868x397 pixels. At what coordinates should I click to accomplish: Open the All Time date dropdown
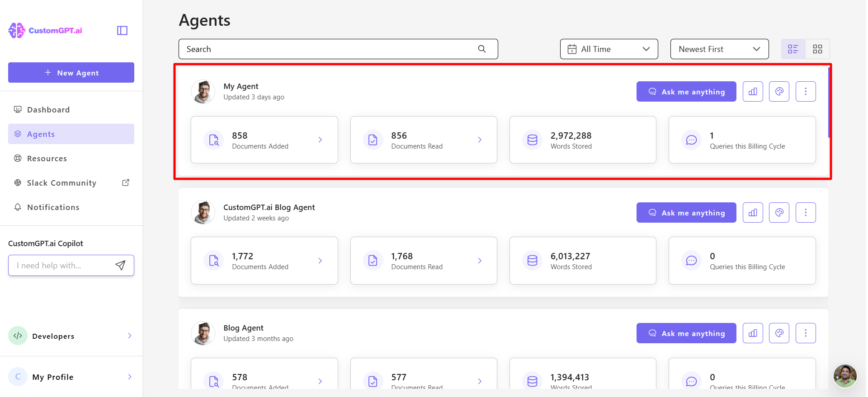point(609,49)
